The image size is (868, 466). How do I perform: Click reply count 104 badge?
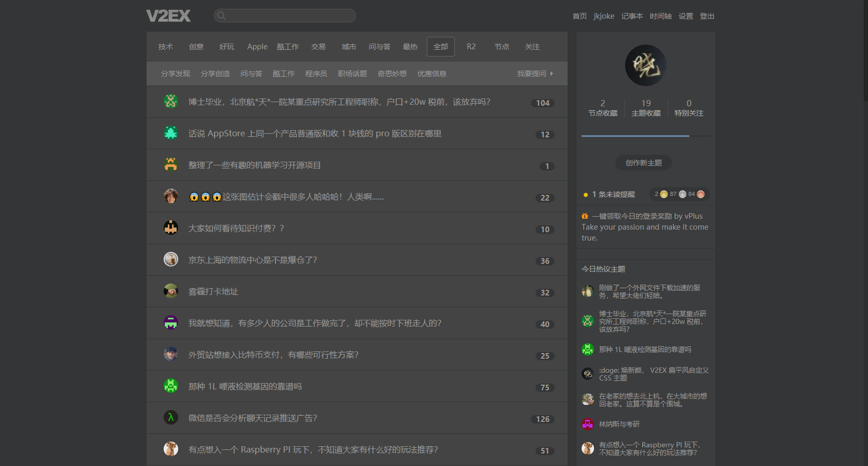pos(543,103)
